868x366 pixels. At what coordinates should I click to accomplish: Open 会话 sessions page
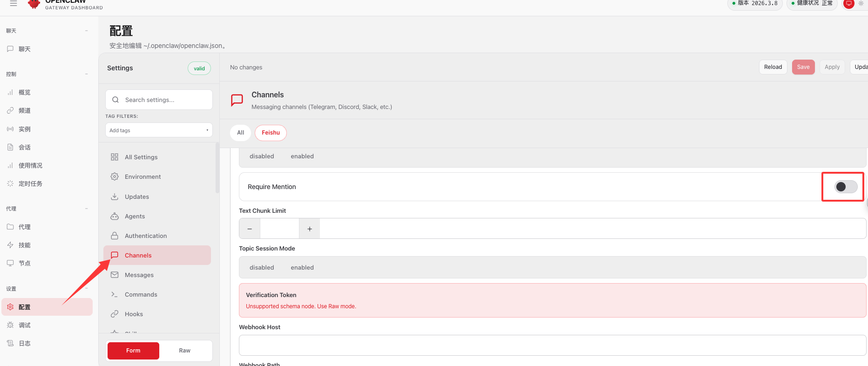point(47,147)
